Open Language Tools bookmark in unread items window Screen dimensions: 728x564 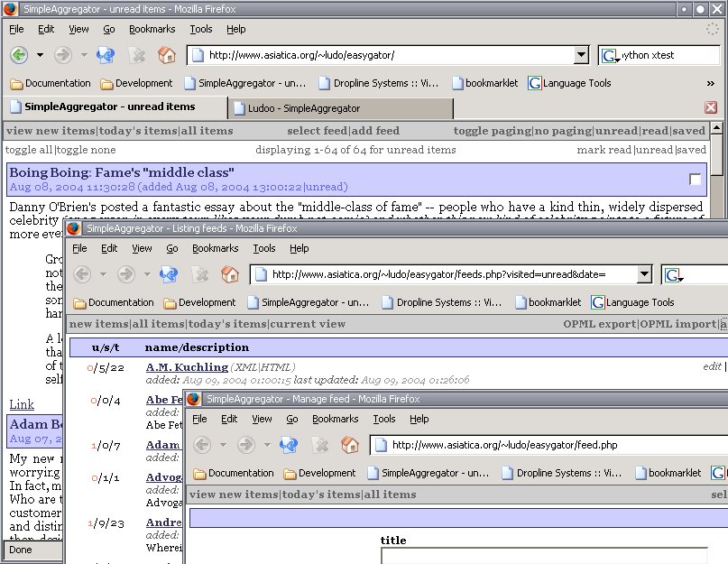569,84
